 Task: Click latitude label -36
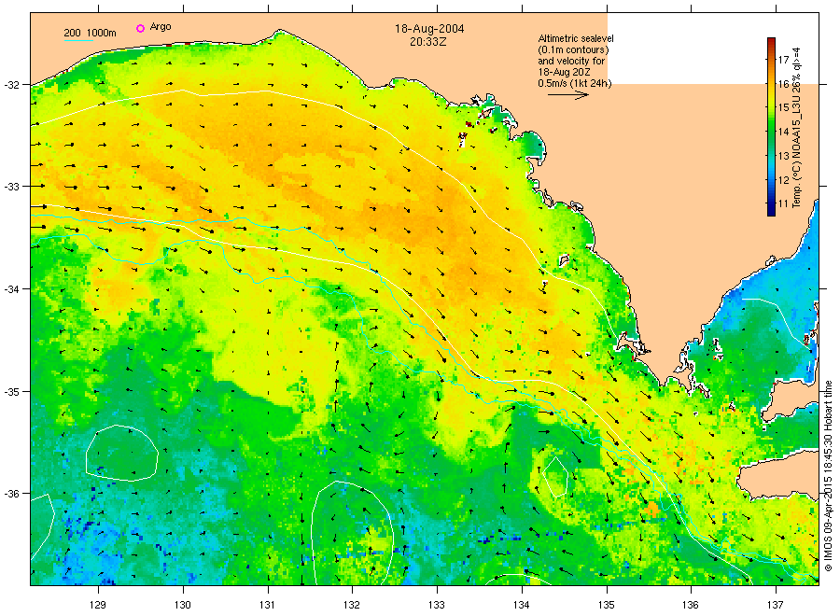(12, 494)
